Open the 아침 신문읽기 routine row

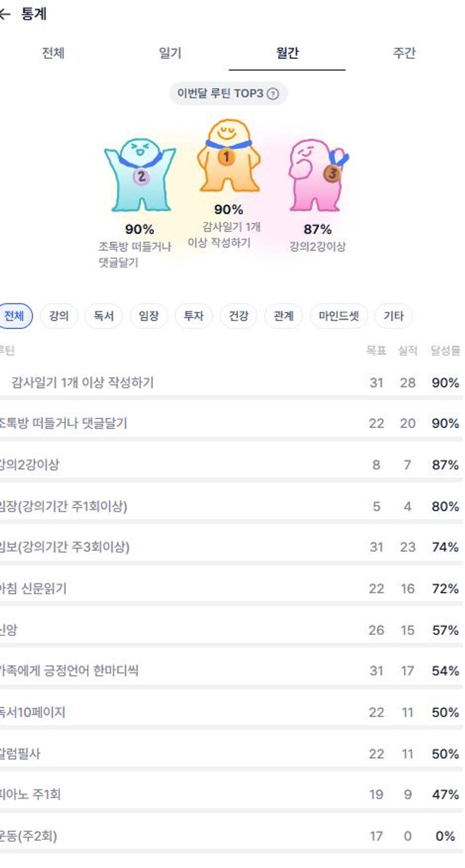coord(34,588)
